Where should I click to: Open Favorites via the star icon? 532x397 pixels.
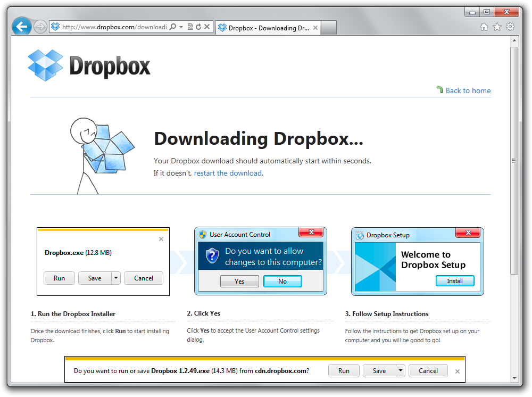pyautogui.click(x=497, y=27)
